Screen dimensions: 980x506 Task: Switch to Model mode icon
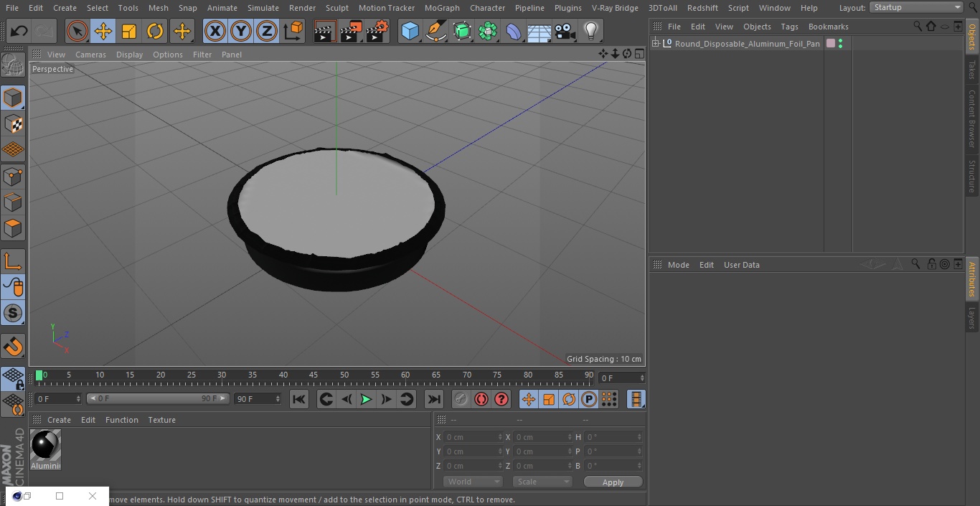click(x=13, y=98)
